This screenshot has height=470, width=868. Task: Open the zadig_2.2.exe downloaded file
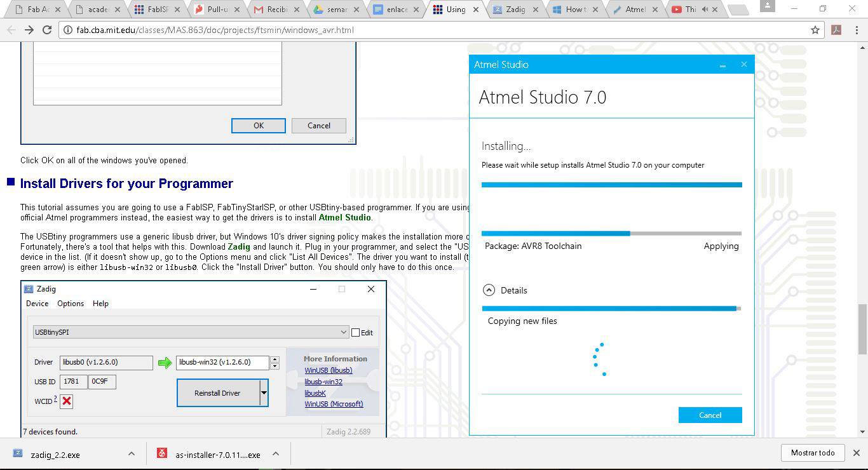pyautogui.click(x=55, y=455)
